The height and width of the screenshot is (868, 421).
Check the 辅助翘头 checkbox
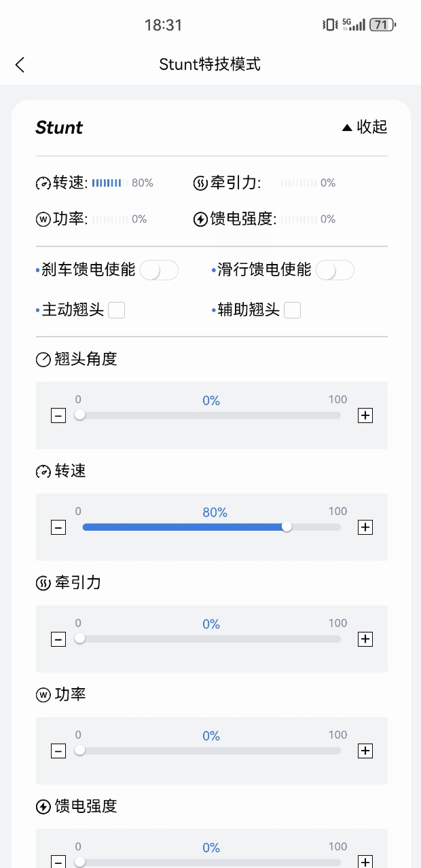point(292,309)
